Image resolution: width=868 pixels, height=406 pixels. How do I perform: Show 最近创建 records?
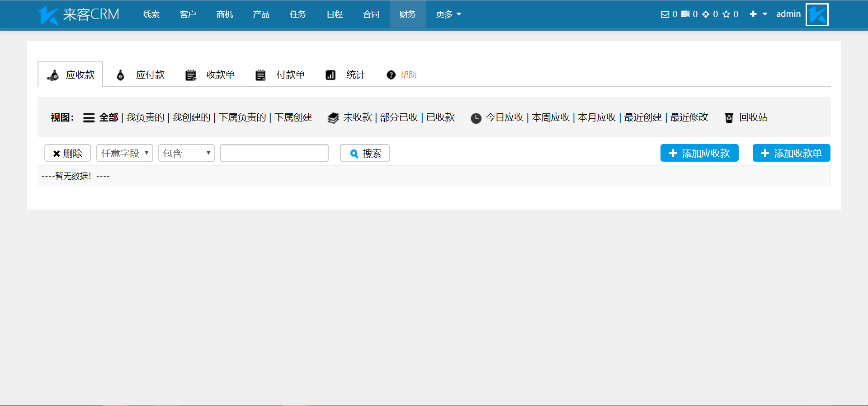pyautogui.click(x=643, y=117)
